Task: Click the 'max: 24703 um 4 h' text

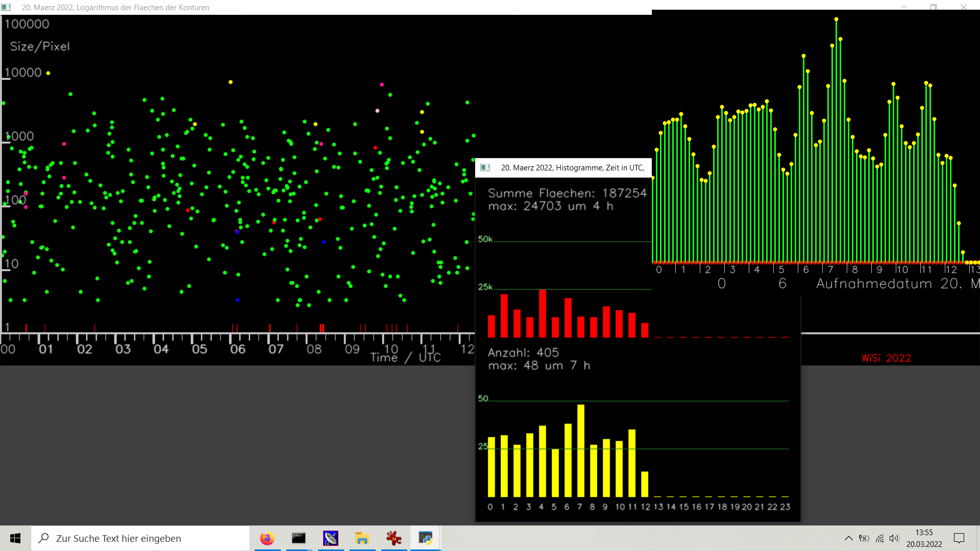Action: [x=551, y=206]
